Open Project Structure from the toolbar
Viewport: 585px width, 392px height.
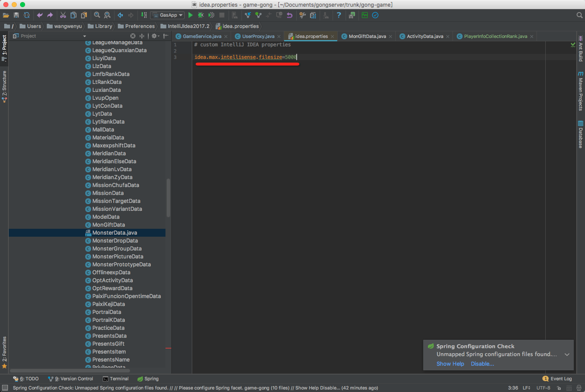[313, 15]
